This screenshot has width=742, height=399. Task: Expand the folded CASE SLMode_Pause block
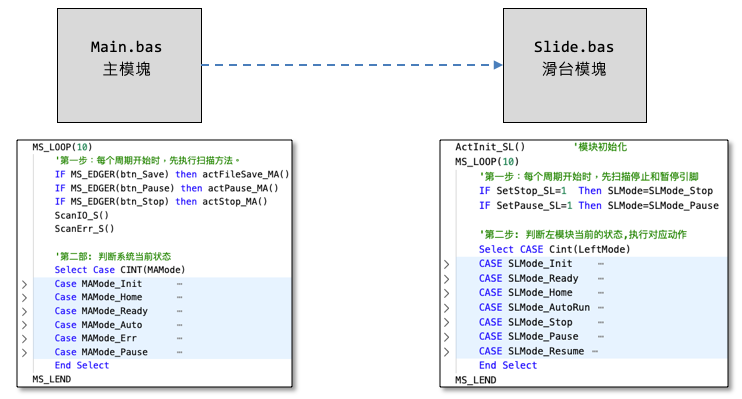pos(447,337)
